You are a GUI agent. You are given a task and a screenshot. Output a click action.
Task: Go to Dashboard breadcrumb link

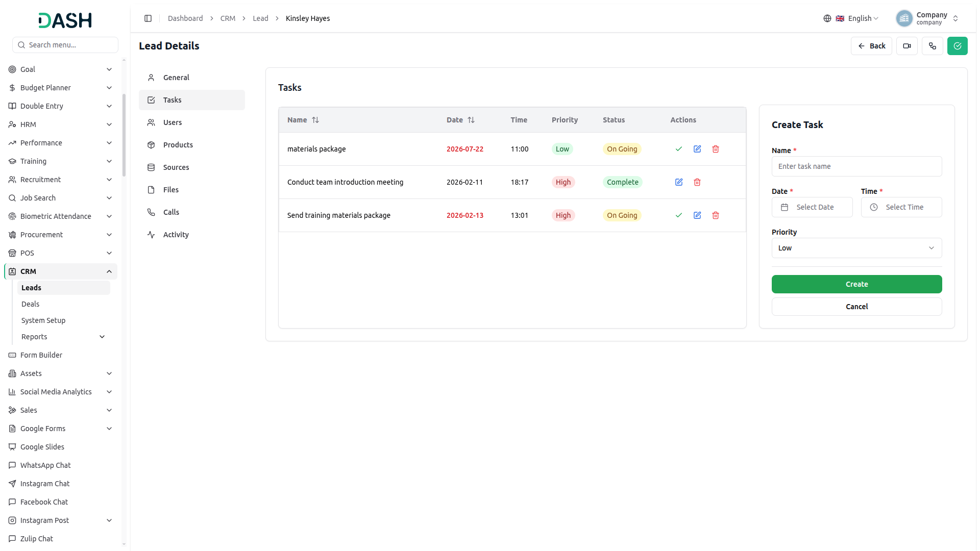(185, 18)
